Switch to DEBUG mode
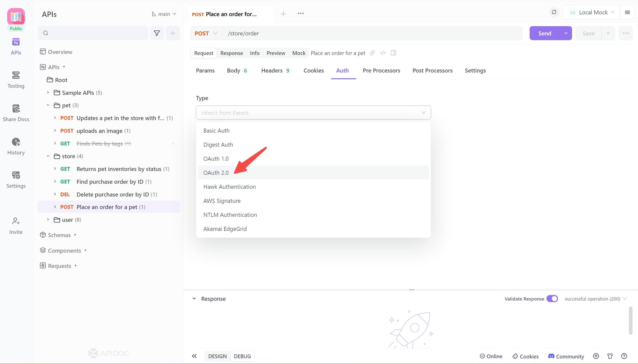 [x=242, y=356]
